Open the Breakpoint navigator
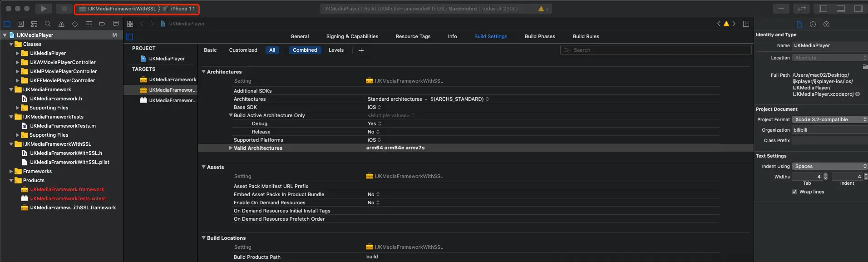Screen dimensions: 868x262 coord(102,24)
